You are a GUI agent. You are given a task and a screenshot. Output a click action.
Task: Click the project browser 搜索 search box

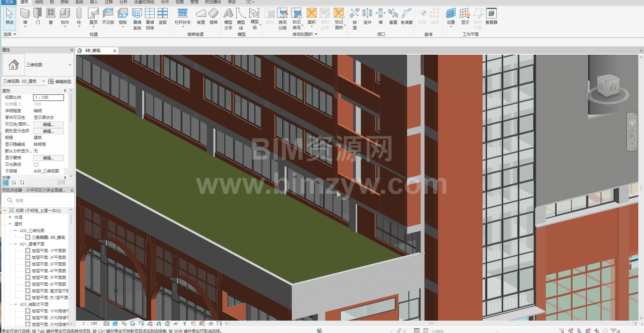tap(38, 200)
